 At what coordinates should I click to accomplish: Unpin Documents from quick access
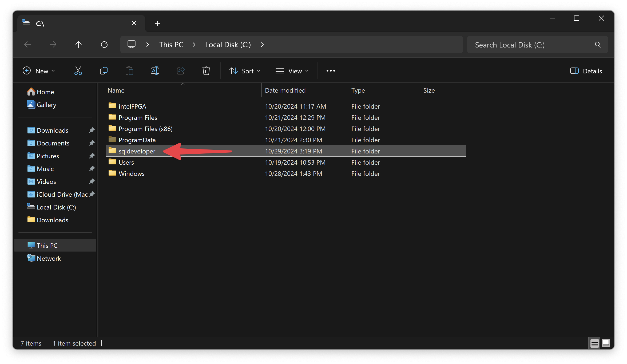pyautogui.click(x=92, y=143)
